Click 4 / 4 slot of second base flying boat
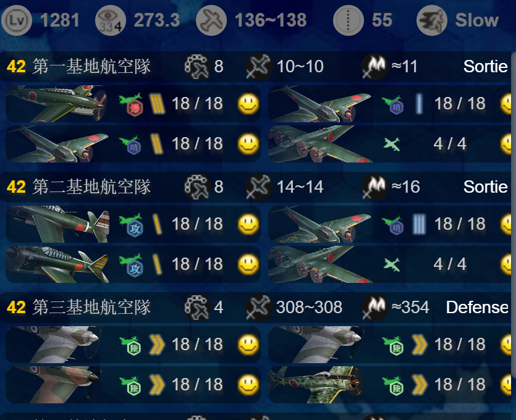Viewport: 516px width, 420px height. coord(450,264)
